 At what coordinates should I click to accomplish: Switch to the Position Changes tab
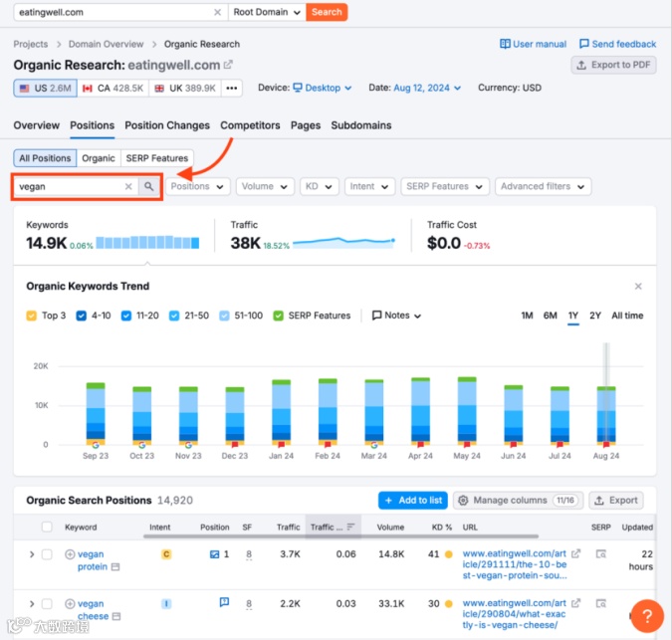(x=167, y=125)
